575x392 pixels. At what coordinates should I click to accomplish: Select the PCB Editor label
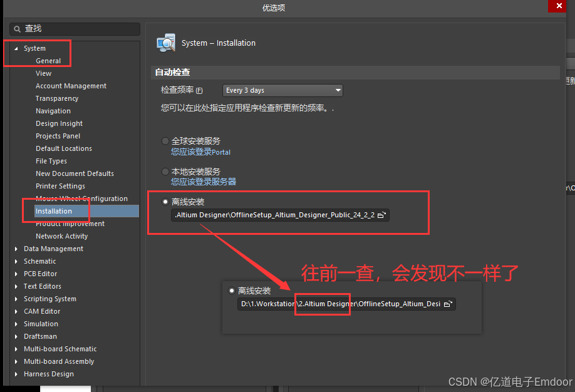coord(40,274)
